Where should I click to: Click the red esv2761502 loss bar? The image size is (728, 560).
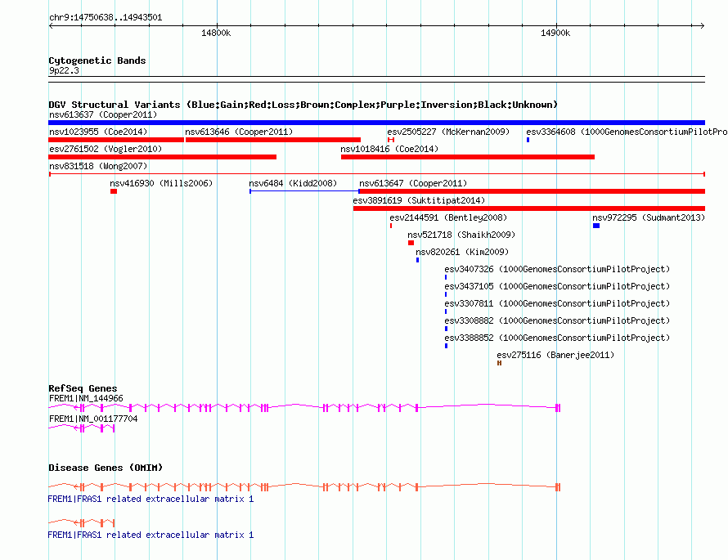tap(163, 157)
